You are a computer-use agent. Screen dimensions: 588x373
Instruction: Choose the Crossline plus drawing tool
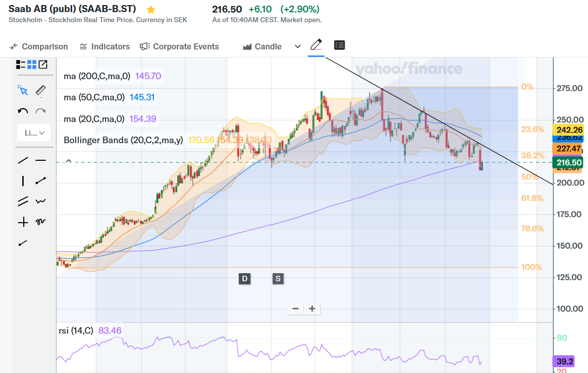[x=23, y=222]
